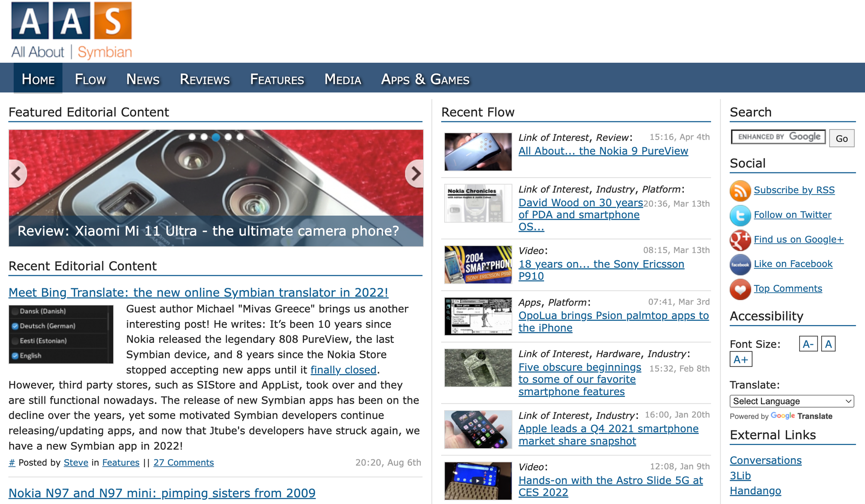Open All About the Nokia 9 PureView
The image size is (865, 504).
tap(603, 151)
